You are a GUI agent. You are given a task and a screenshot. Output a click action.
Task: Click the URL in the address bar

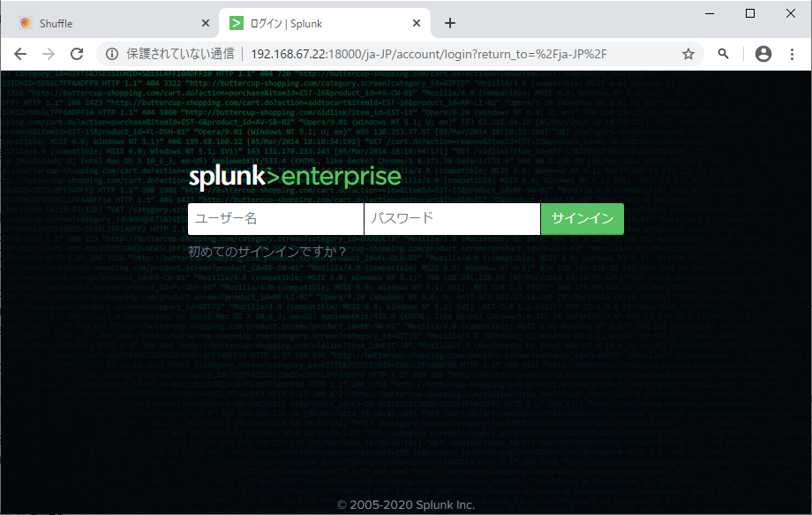tap(429, 54)
